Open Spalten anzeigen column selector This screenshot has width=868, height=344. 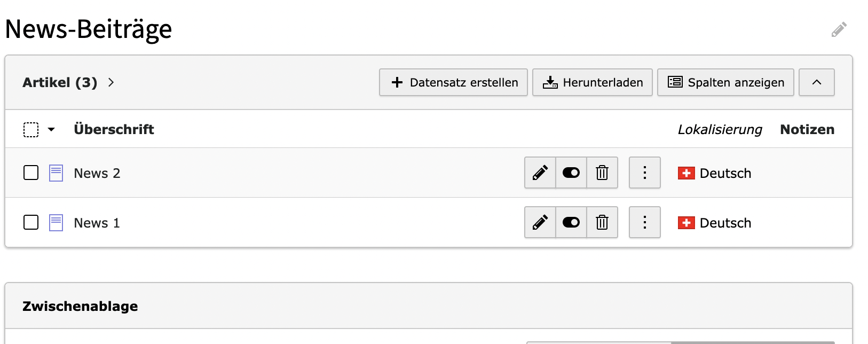point(725,82)
